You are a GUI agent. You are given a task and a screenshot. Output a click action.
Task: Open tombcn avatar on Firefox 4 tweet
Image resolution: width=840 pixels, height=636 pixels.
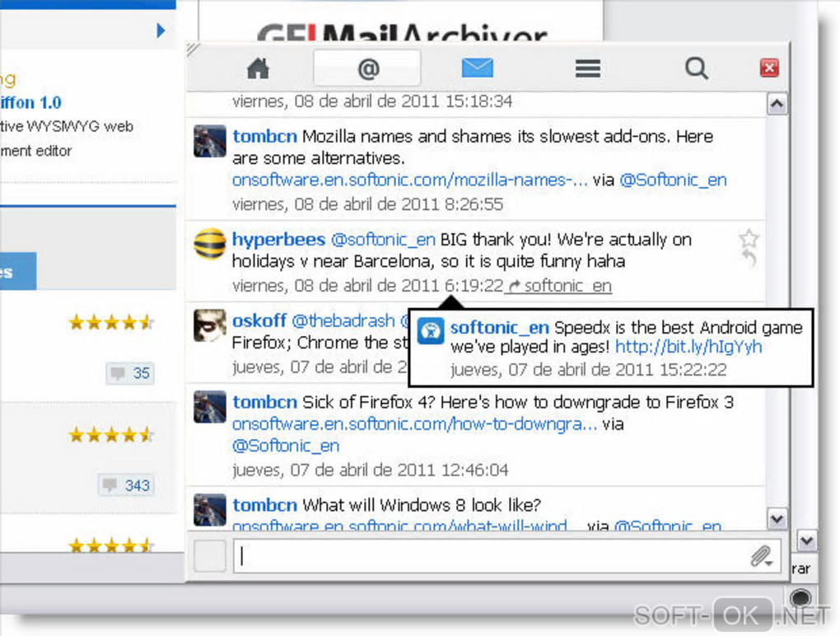click(x=209, y=407)
